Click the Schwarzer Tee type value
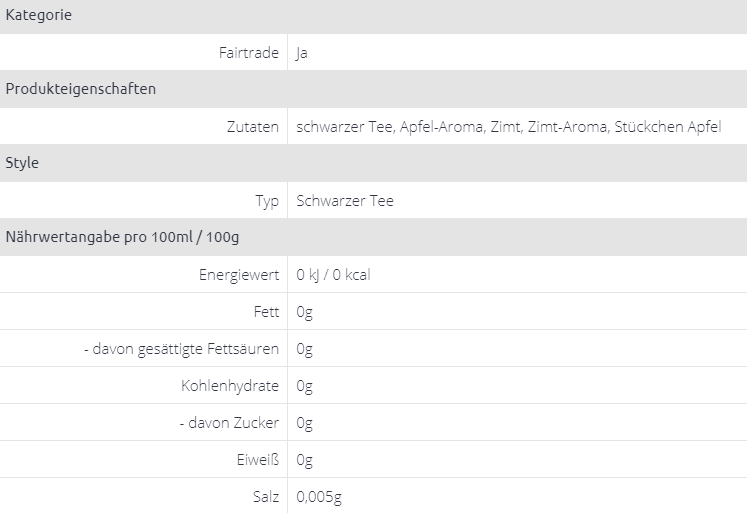 click(x=345, y=201)
